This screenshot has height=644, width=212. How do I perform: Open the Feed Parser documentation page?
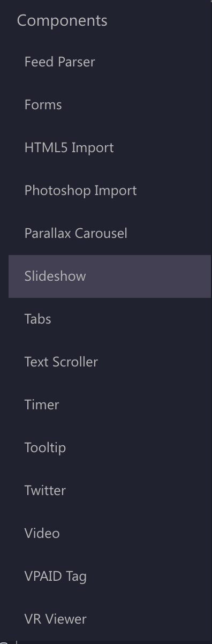point(110,62)
